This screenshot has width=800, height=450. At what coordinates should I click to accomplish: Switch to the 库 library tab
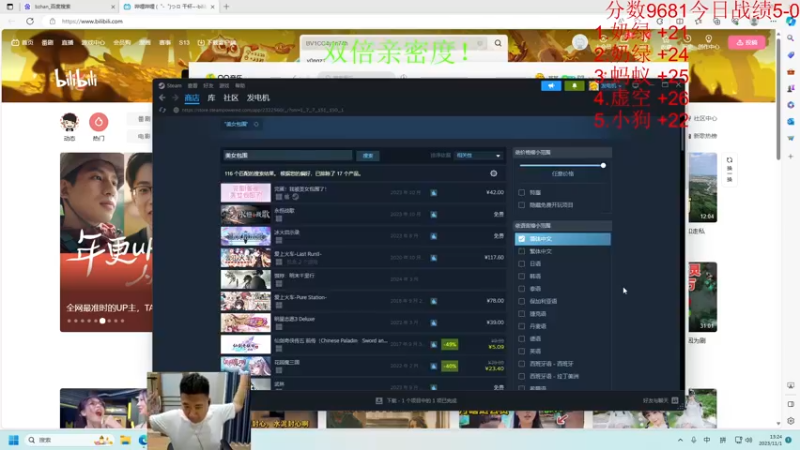coord(211,97)
